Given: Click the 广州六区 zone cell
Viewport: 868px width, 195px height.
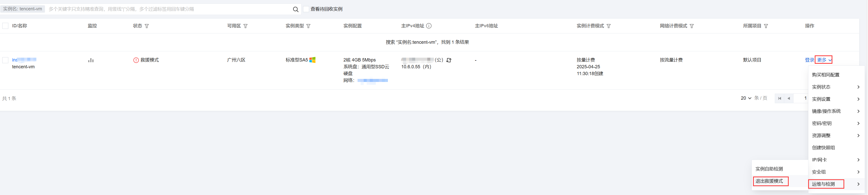Looking at the screenshot, I should coord(236,60).
